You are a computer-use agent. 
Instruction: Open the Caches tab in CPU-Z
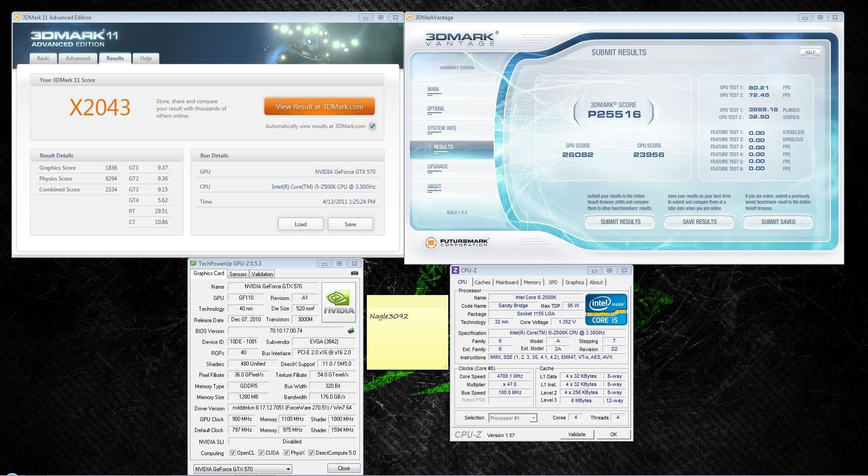click(483, 282)
